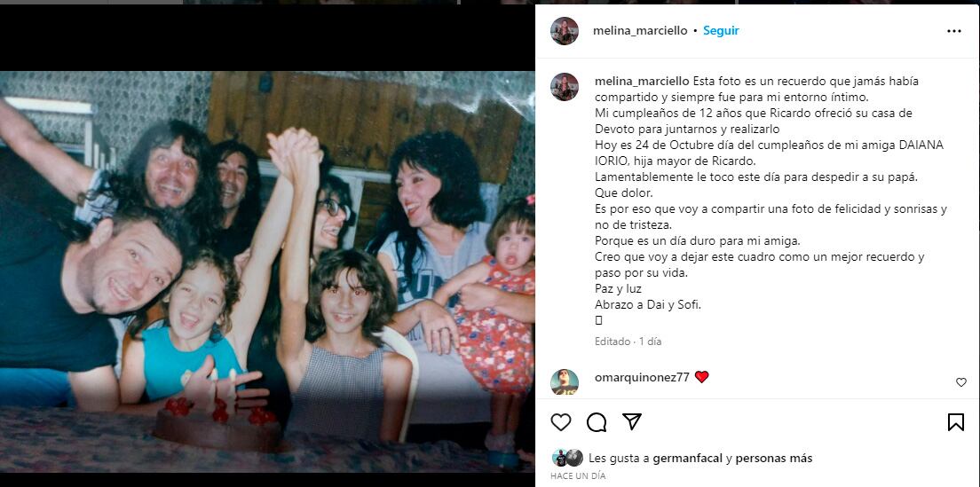980x487 pixels.
Task: Open the comment bubble icon
Action: click(597, 423)
